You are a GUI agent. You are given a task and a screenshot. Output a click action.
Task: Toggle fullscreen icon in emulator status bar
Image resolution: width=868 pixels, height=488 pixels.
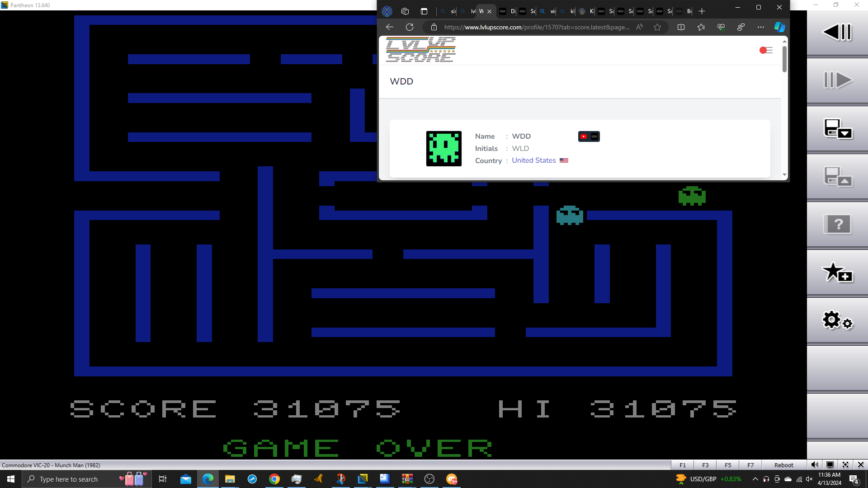point(845,465)
